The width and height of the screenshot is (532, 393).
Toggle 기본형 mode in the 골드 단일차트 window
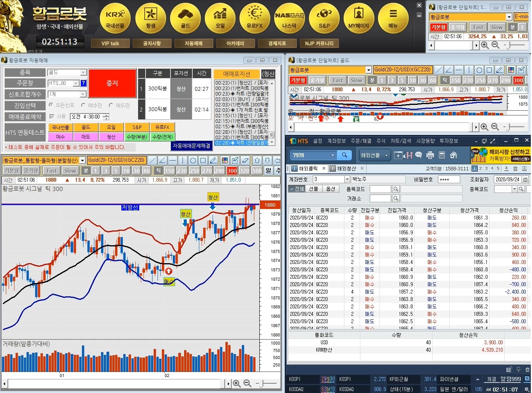point(298,80)
